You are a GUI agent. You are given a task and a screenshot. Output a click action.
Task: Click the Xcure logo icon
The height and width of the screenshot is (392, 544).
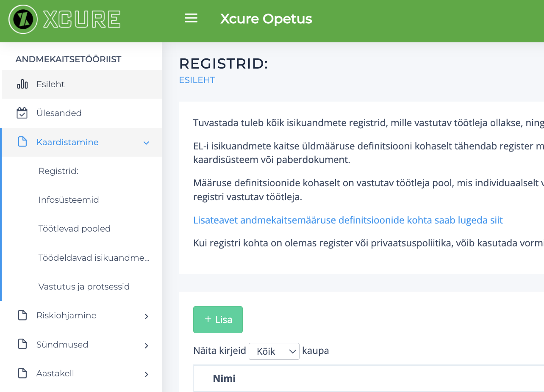click(23, 19)
